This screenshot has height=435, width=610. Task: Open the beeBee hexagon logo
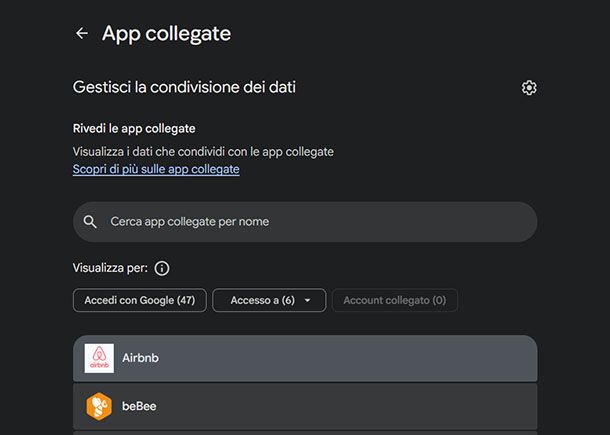(99, 406)
